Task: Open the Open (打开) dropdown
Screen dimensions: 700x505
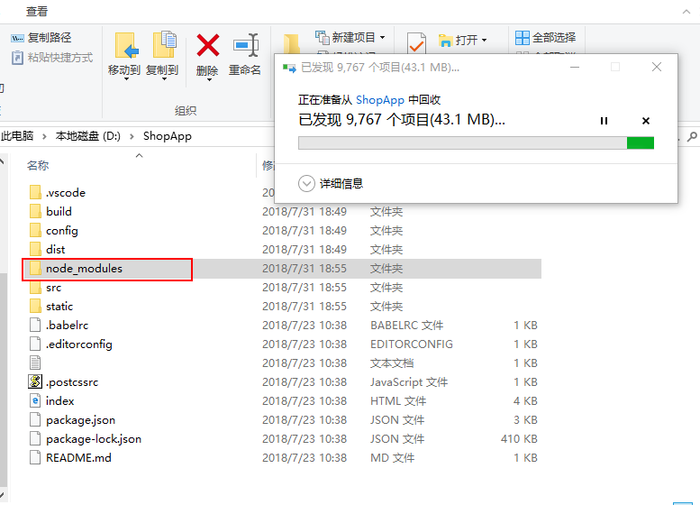Action: [462, 40]
